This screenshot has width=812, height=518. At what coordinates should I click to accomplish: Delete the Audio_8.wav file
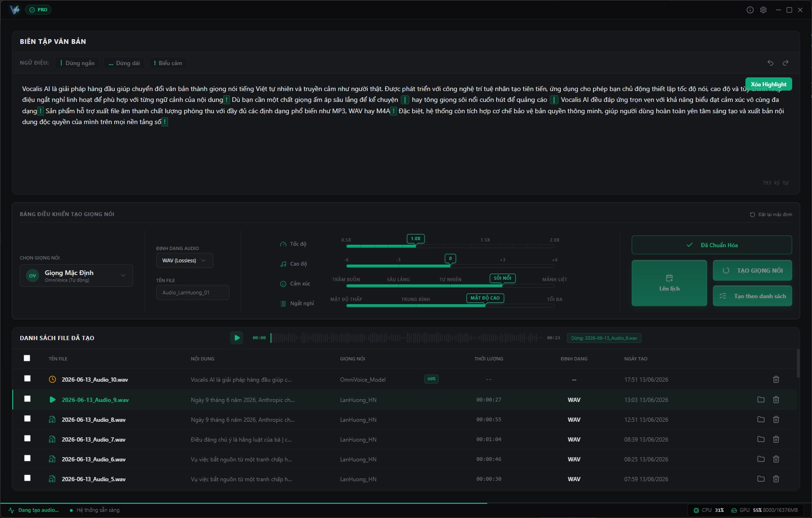coord(776,419)
